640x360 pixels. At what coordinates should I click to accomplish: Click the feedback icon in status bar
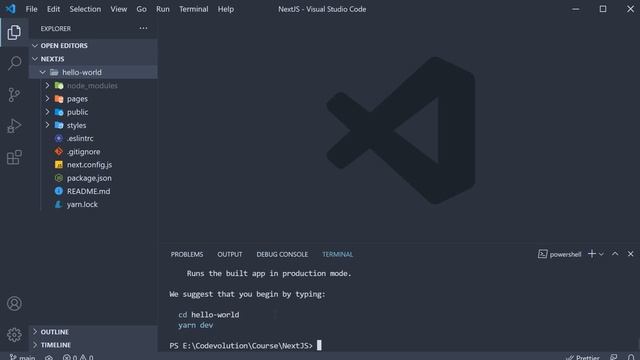pos(613,357)
